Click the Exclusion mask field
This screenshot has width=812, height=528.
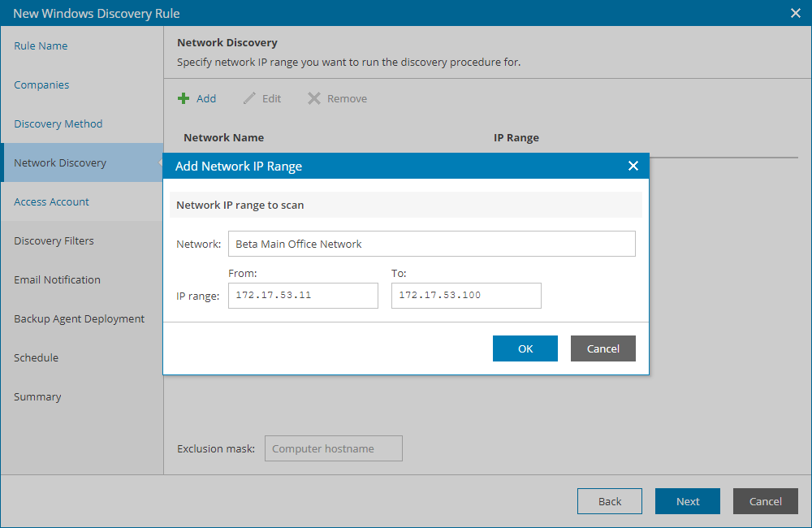click(333, 448)
